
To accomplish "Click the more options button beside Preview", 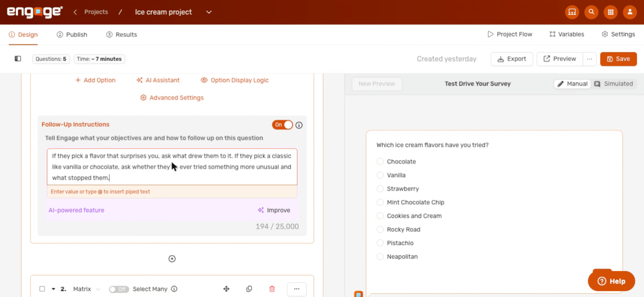I will coord(590,59).
